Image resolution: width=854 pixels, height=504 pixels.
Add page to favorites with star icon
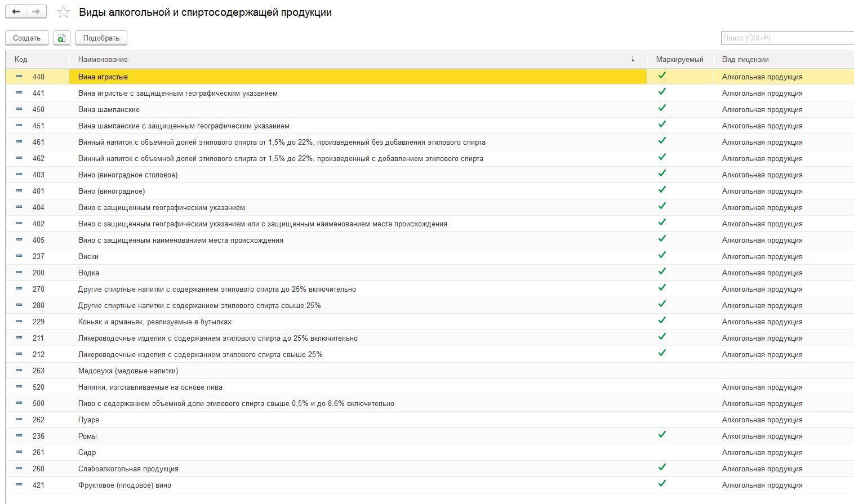click(x=64, y=12)
